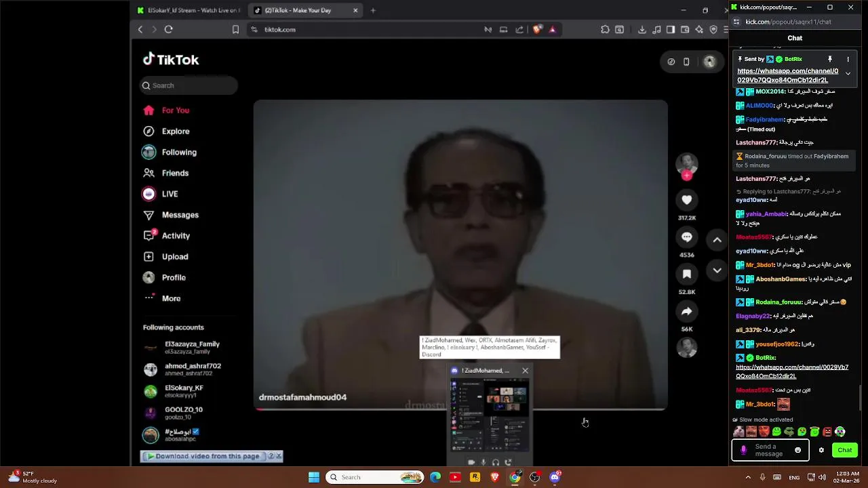Click Download video from this page button

(203, 456)
